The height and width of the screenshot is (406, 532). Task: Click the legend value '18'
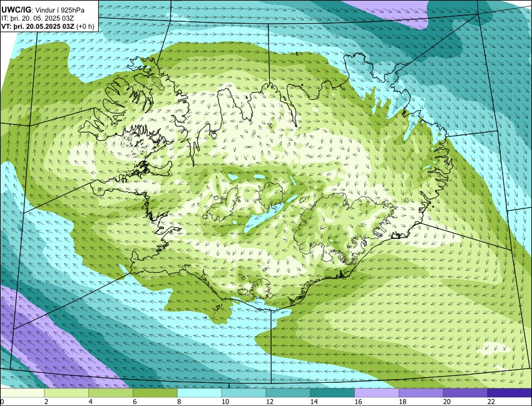(x=402, y=402)
